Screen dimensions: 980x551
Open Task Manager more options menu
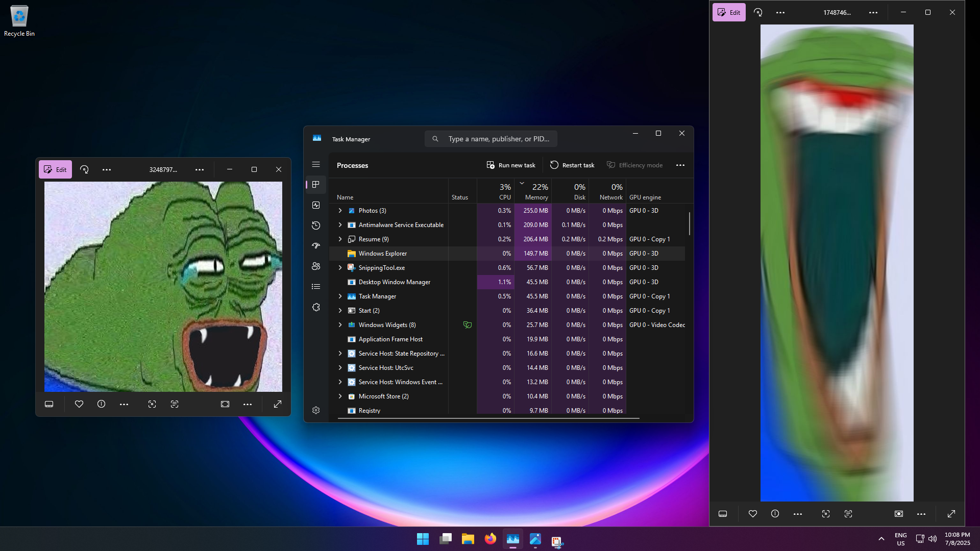coord(680,165)
